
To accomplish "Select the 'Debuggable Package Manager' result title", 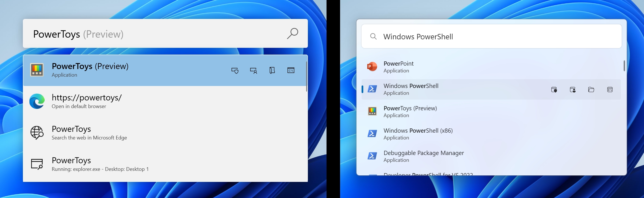I will click(x=424, y=153).
